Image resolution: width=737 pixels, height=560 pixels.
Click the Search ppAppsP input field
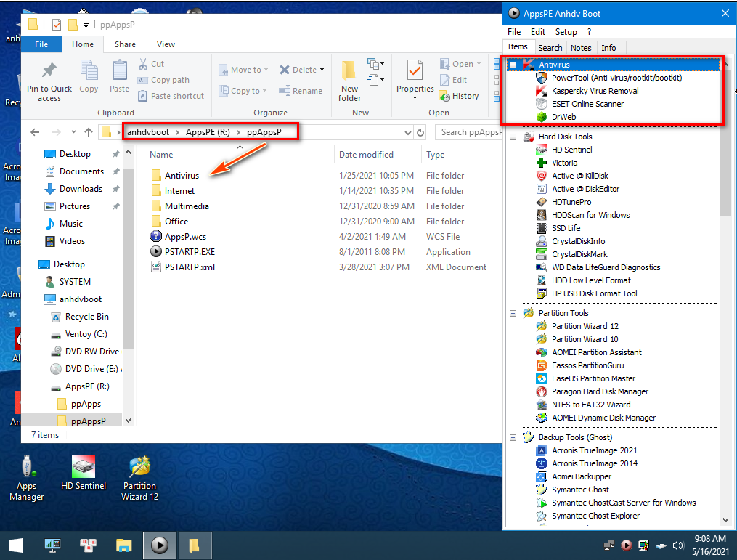[x=468, y=132]
